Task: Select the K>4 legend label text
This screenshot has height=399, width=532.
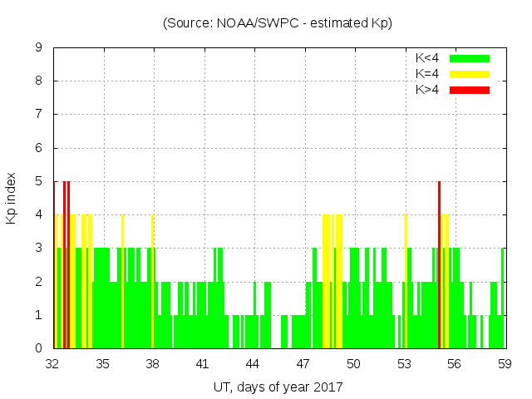Action: 428,90
